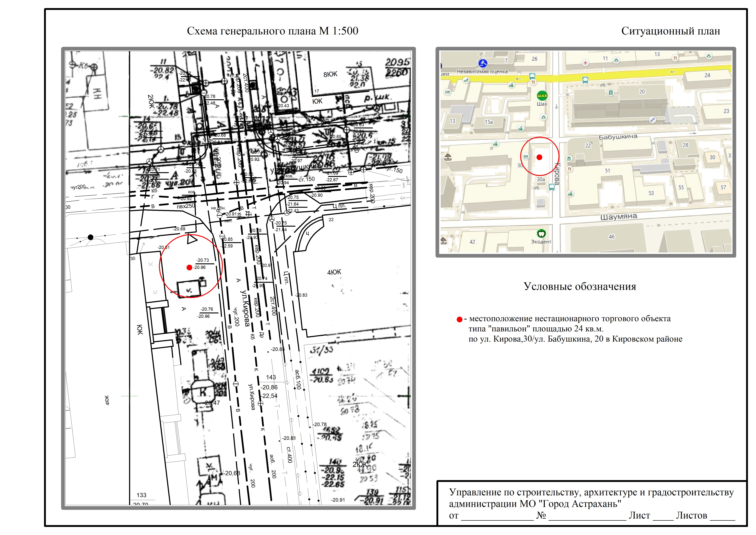Click the Схема генерального плана title

(x=272, y=31)
